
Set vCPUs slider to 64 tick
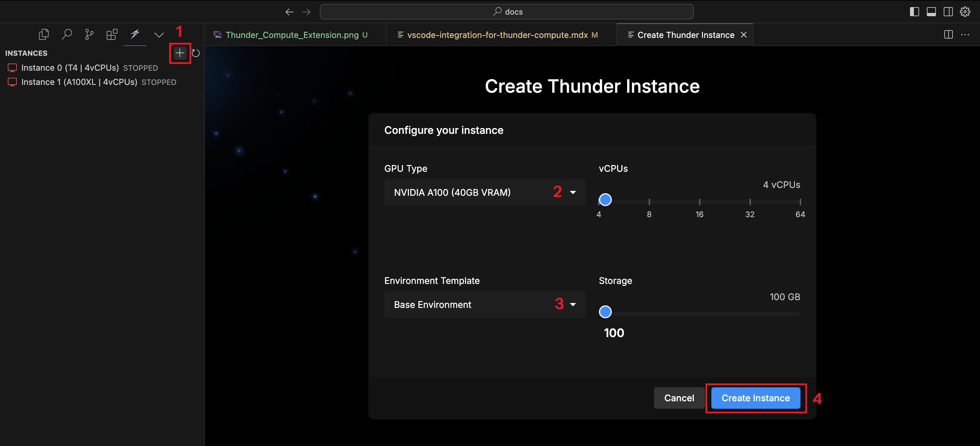tap(800, 202)
